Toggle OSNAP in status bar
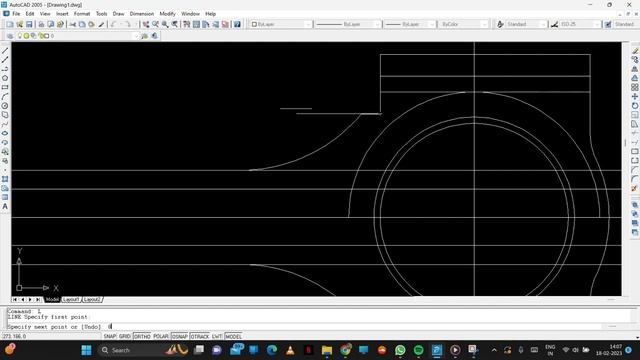This screenshot has width=640, height=360. tap(180, 336)
